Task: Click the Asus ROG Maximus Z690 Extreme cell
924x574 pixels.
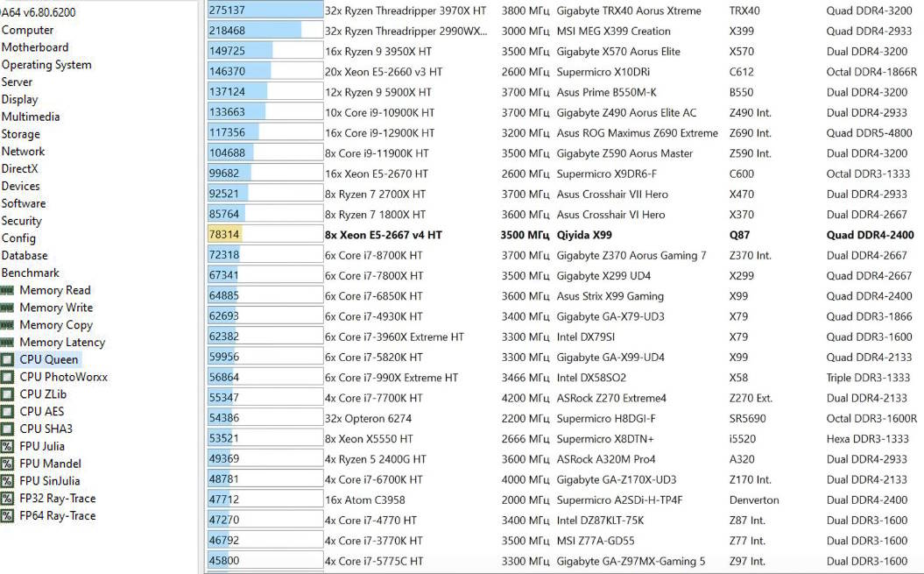Action: click(637, 132)
